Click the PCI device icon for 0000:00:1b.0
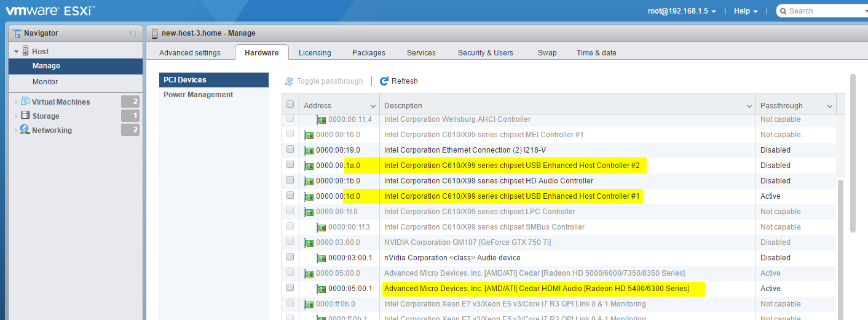 click(309, 181)
